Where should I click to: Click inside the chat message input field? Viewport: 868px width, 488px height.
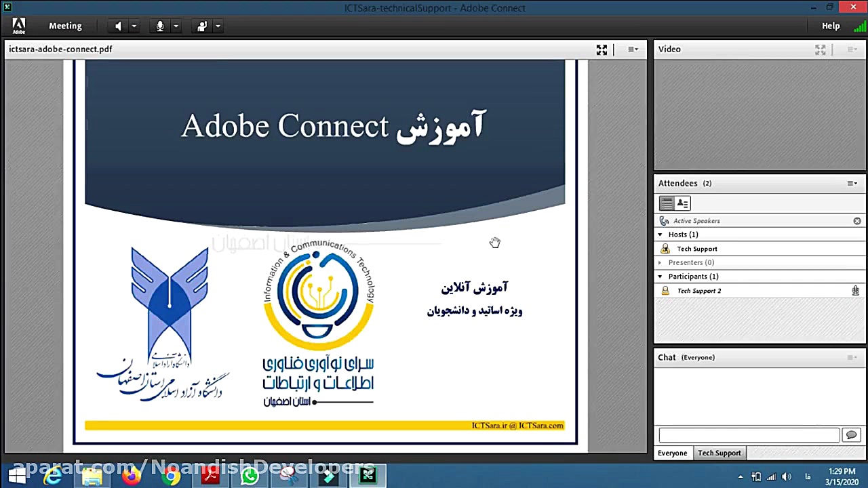point(749,434)
